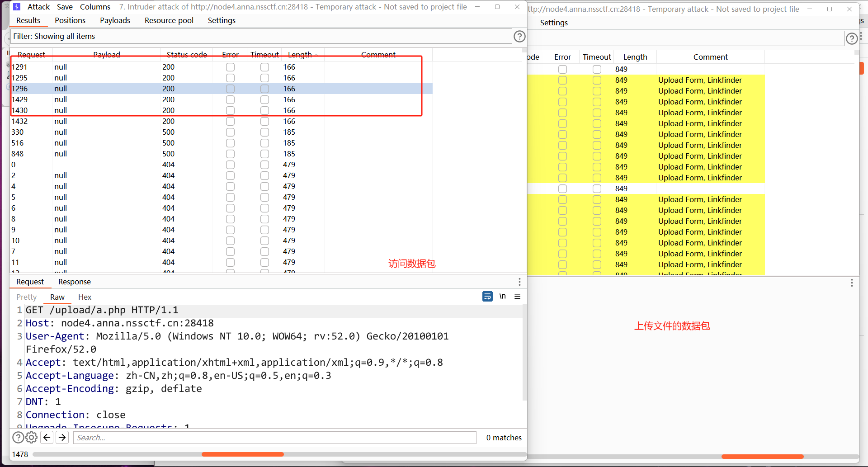Tick Timeout checkbox for request 1430
868x467 pixels.
click(265, 110)
